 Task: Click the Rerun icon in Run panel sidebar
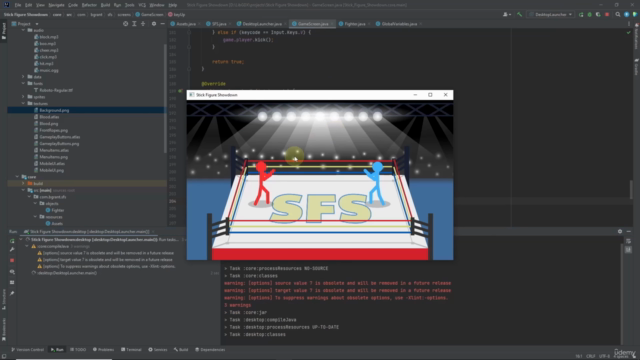pyautogui.click(x=12, y=241)
